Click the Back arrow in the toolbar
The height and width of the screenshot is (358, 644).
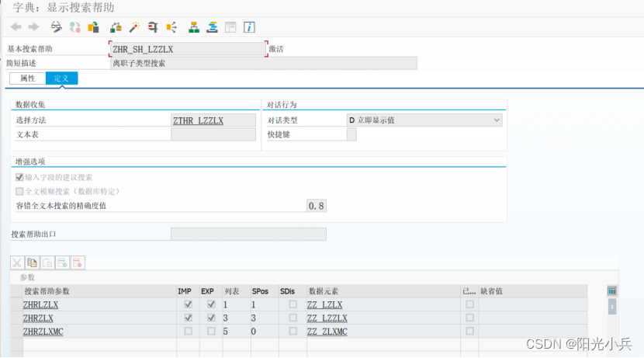(16, 27)
